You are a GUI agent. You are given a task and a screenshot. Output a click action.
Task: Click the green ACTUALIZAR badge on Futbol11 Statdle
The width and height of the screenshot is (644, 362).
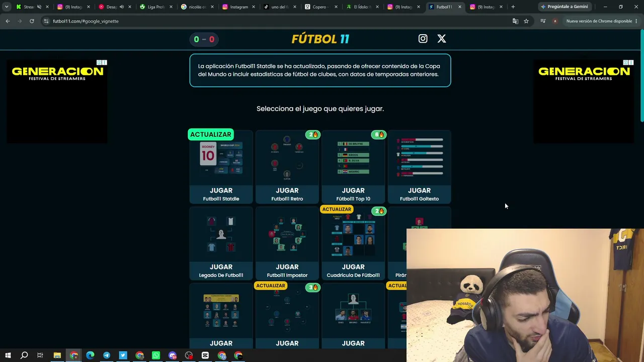[x=211, y=134]
